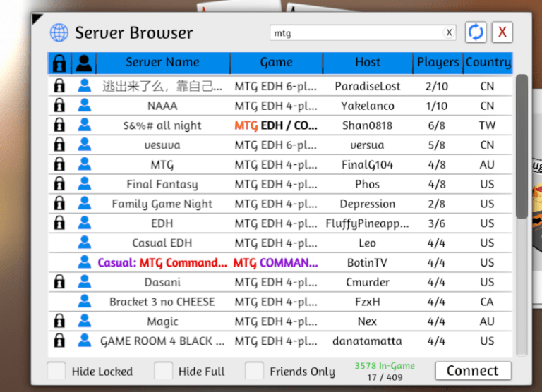Select the Final Fantasy server
Screen dimensions: 542x392
pyautogui.click(x=162, y=185)
